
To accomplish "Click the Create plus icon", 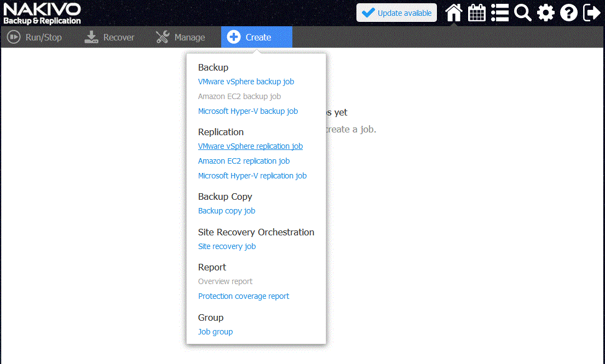I will [x=233, y=37].
